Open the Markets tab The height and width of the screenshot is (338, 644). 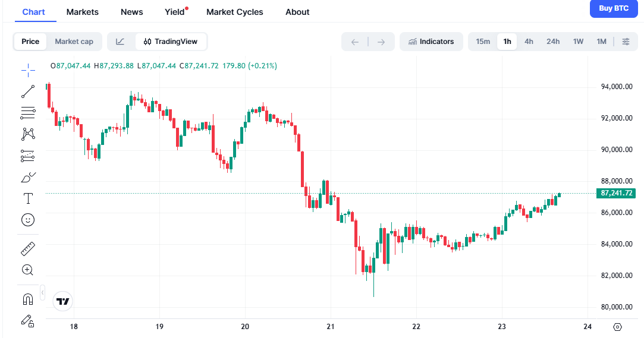(83, 12)
